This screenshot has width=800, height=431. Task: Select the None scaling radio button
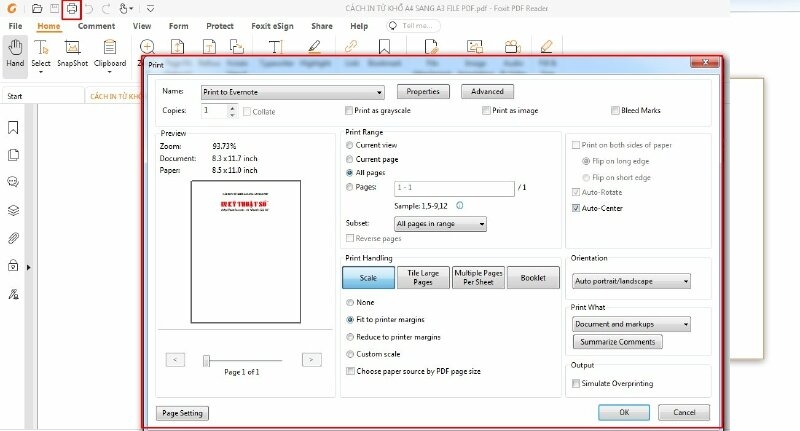(x=350, y=302)
